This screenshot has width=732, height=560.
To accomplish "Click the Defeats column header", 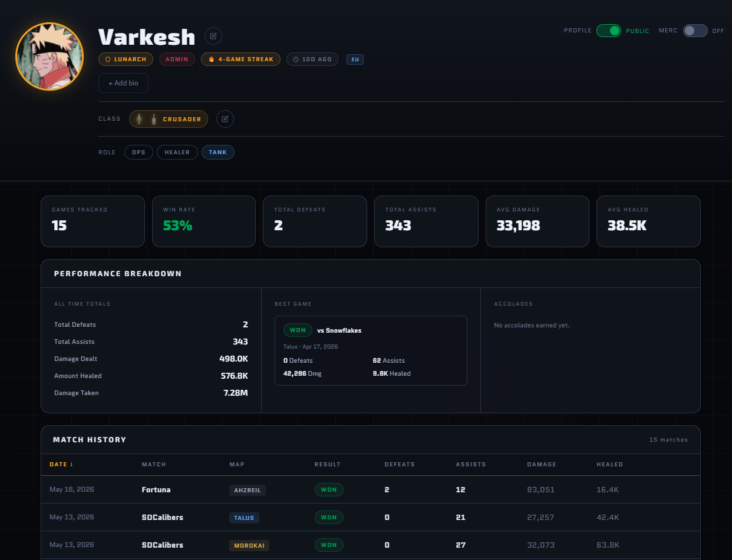I will [x=400, y=464].
